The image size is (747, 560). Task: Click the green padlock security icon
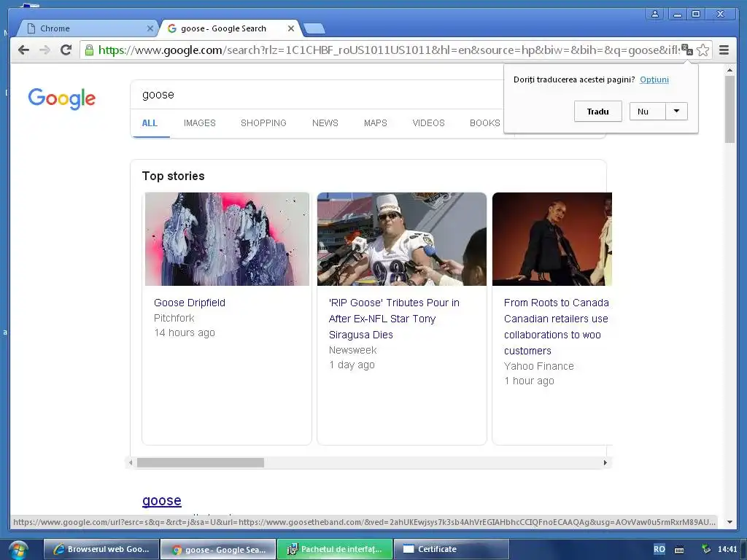pyautogui.click(x=89, y=50)
